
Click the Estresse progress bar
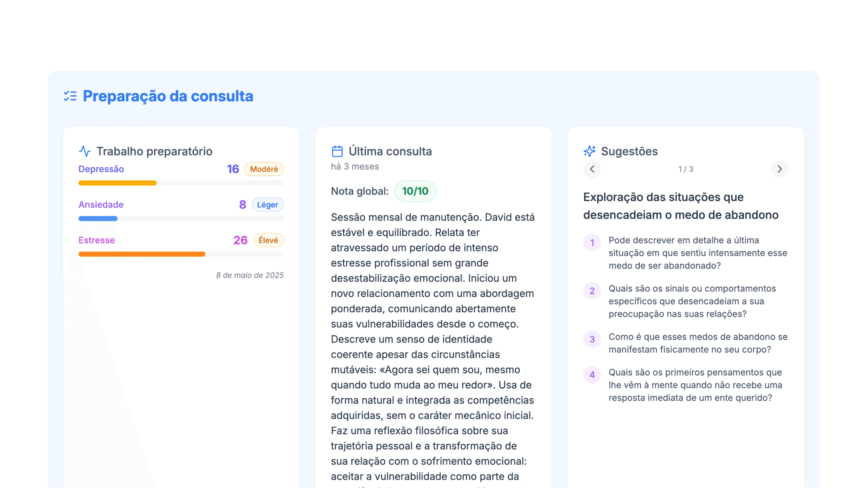pyautogui.click(x=181, y=254)
